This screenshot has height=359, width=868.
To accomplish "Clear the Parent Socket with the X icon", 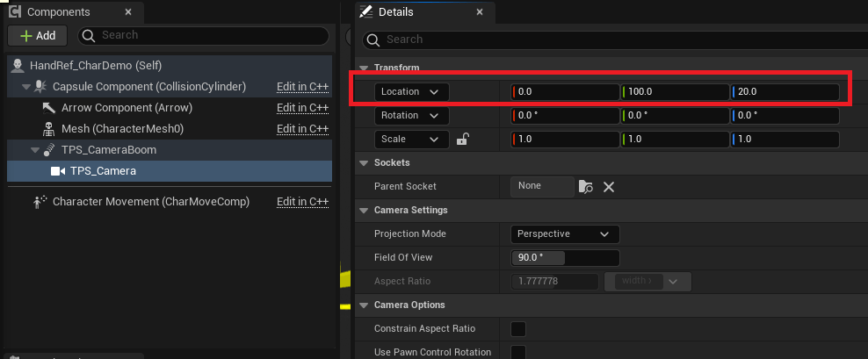I will tap(608, 186).
